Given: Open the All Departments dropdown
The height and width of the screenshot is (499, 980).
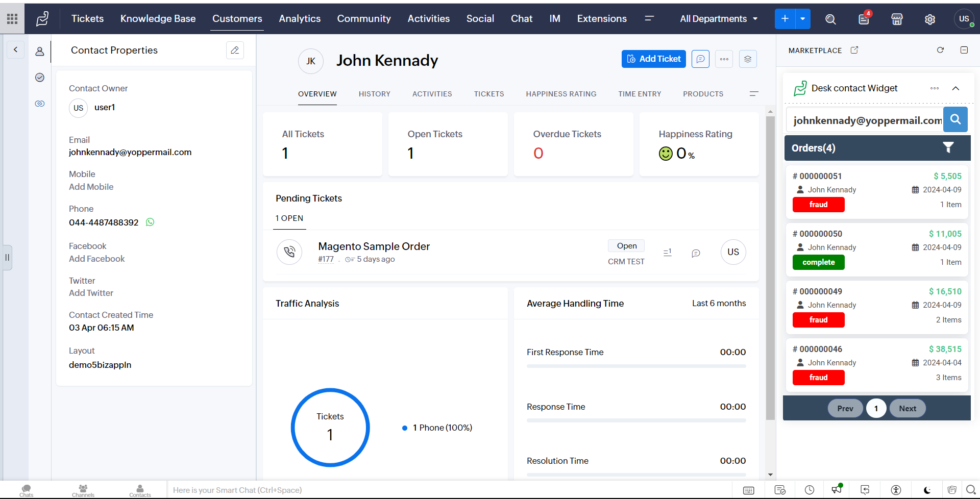Looking at the screenshot, I should pyautogui.click(x=718, y=19).
